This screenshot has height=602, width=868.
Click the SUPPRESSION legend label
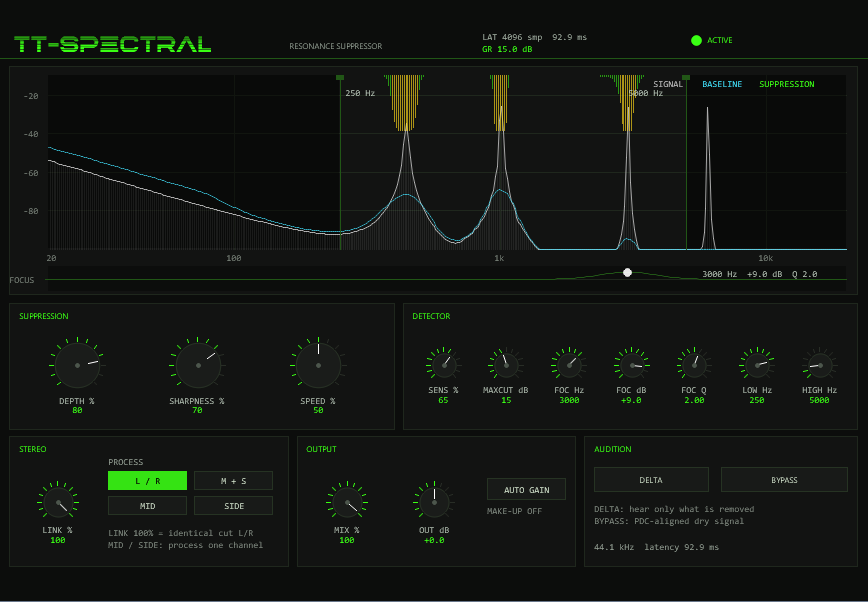point(787,84)
